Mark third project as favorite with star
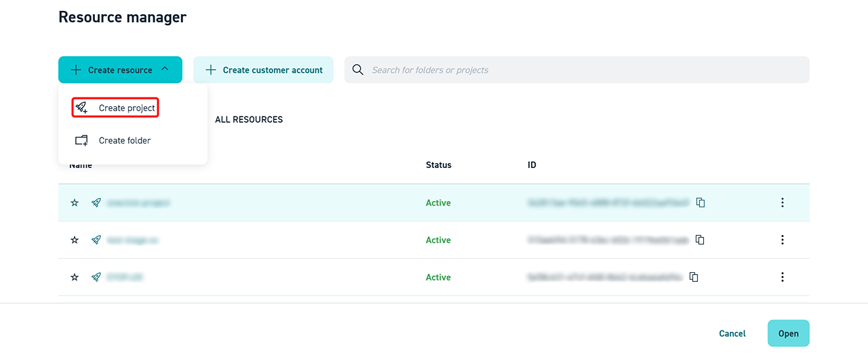Screen dimensions: 868x363 tap(75, 277)
